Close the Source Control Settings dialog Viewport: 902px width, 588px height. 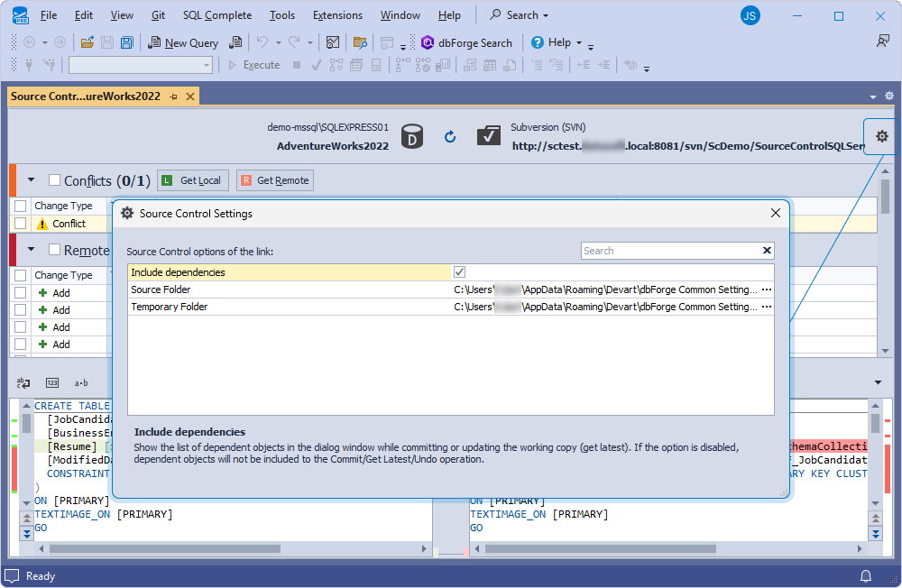click(776, 213)
